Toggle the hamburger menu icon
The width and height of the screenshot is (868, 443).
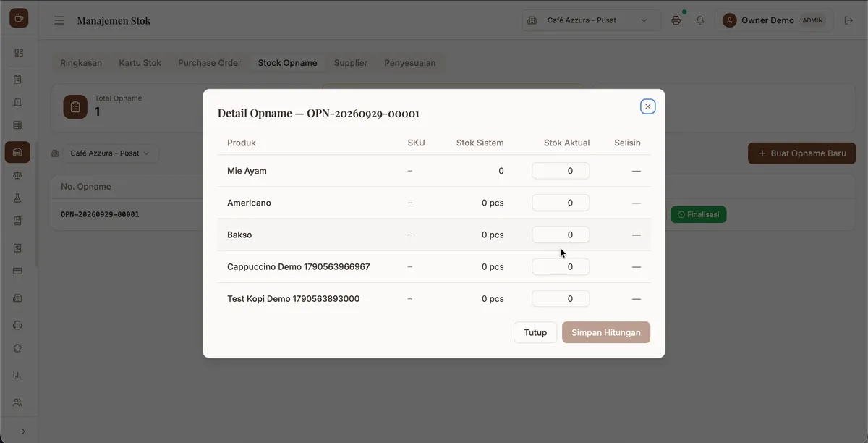pyautogui.click(x=59, y=20)
